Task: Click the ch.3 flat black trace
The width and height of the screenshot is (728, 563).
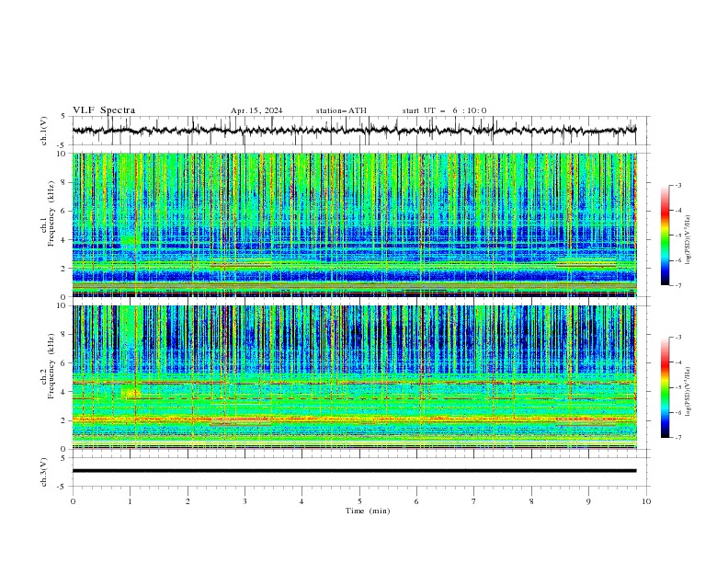Action: 354,471
